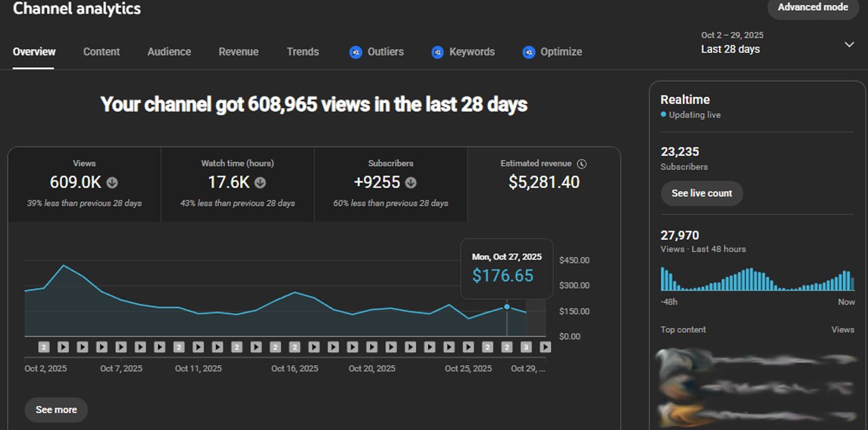The image size is (868, 430).
Task: Click the See live count button
Action: click(701, 193)
